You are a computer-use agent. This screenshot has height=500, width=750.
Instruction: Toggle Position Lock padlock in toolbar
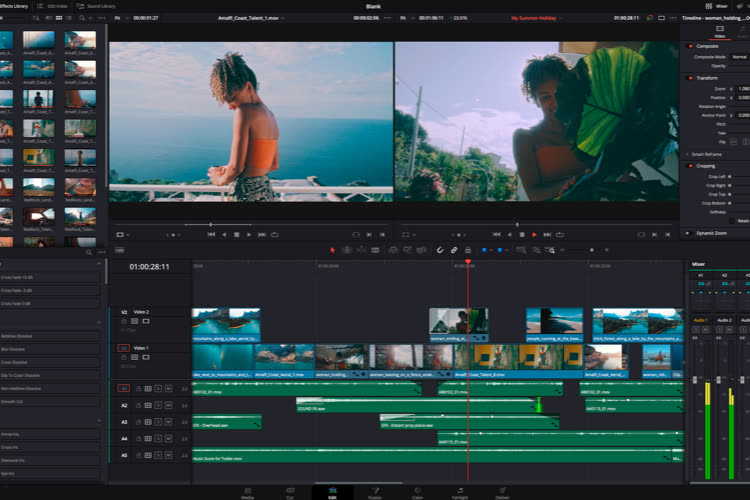coord(468,250)
